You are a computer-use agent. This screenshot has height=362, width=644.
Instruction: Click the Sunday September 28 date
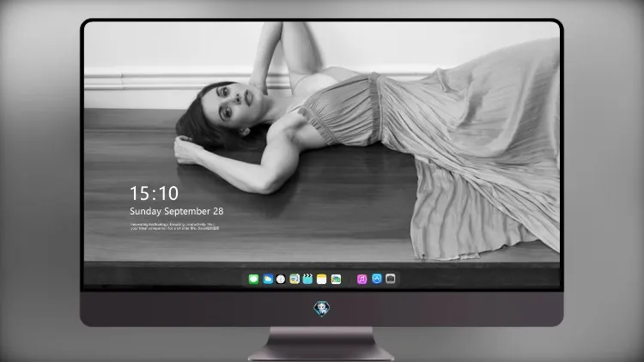pos(177,211)
